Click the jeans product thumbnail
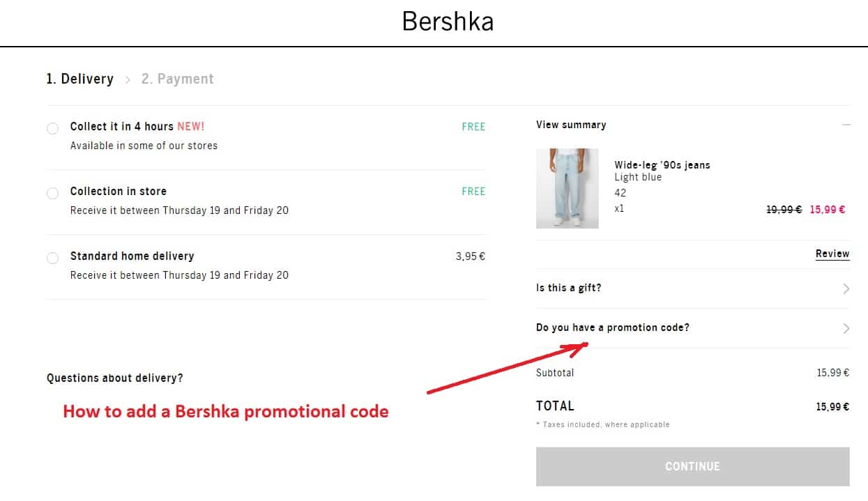This screenshot has height=501, width=868. pos(567,188)
